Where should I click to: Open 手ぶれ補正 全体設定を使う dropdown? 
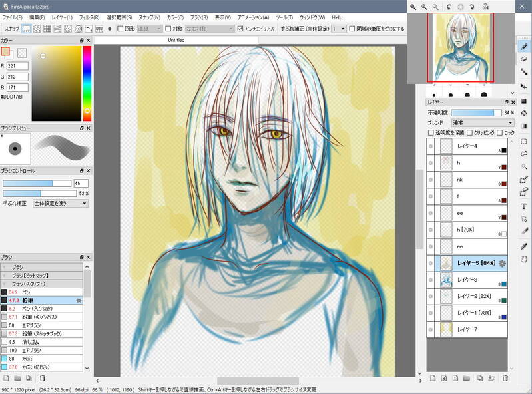61,204
